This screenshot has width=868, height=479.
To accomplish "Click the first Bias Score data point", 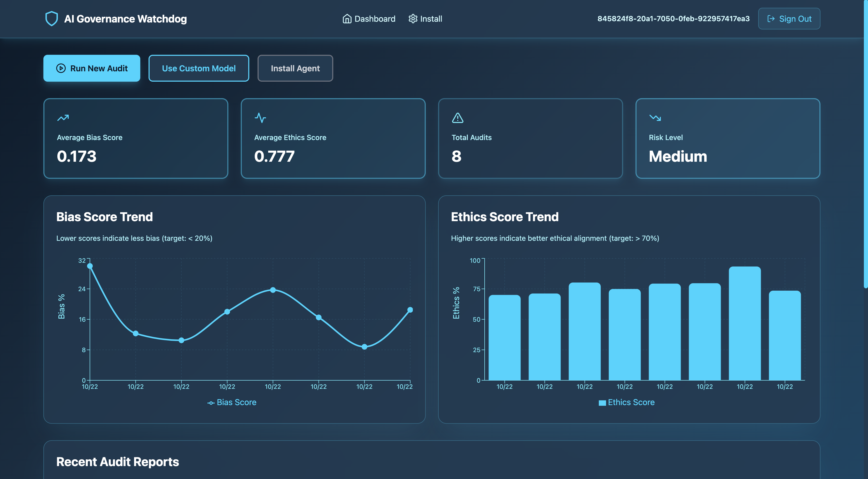I will pos(90,266).
